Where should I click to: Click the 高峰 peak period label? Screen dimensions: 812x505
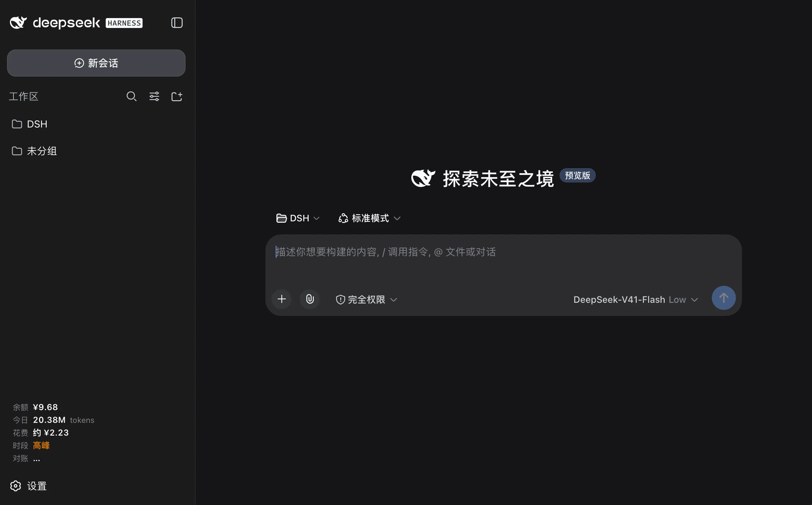41,446
